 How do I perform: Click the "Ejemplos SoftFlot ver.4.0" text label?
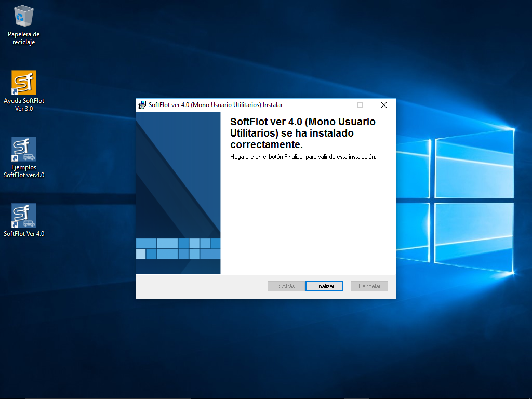tap(24, 171)
